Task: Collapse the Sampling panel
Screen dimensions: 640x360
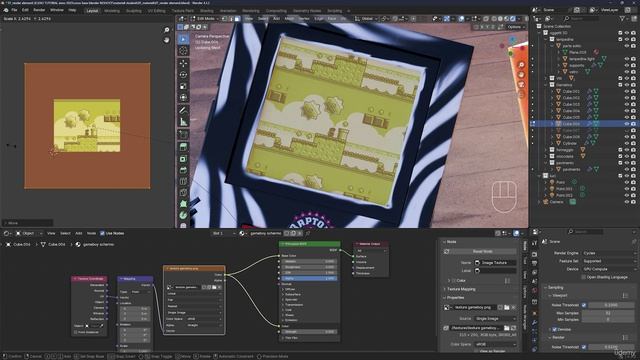Action: pyautogui.click(x=555, y=287)
